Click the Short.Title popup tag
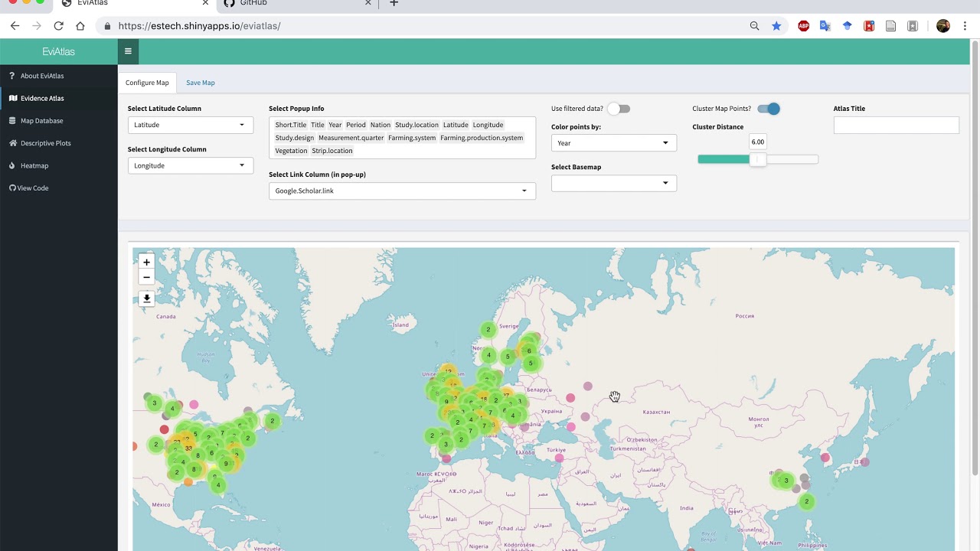This screenshot has height=551, width=980. (x=291, y=125)
